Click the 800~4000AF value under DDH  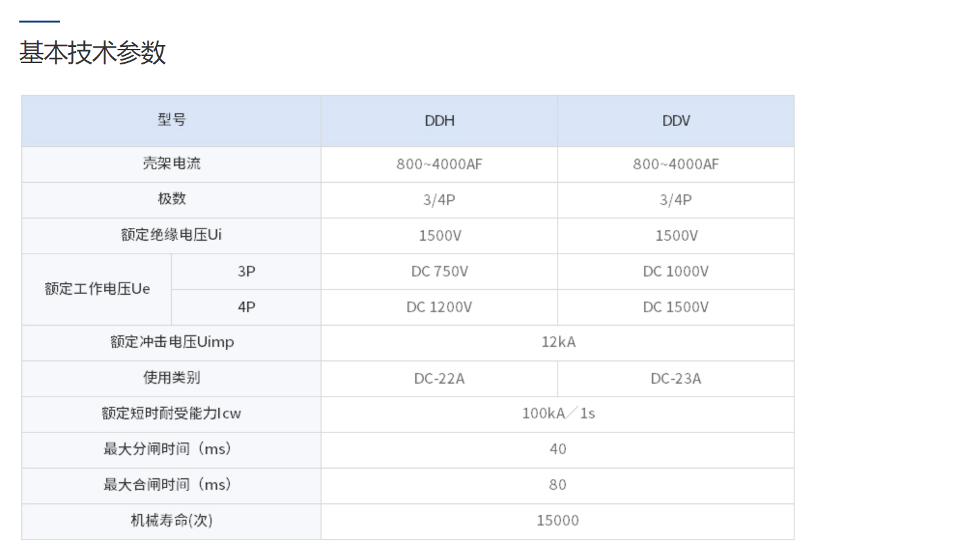[x=439, y=165]
